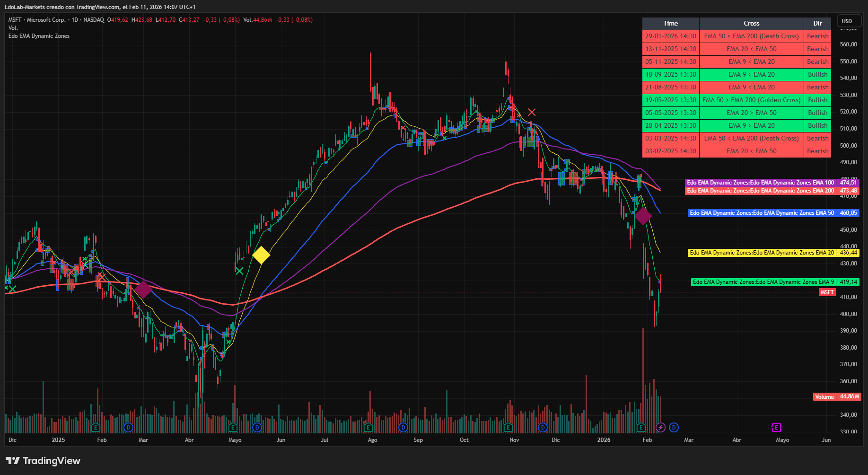The width and height of the screenshot is (868, 475).
Task: Click the blue dividend D icon on the timeline
Action: (x=674, y=427)
